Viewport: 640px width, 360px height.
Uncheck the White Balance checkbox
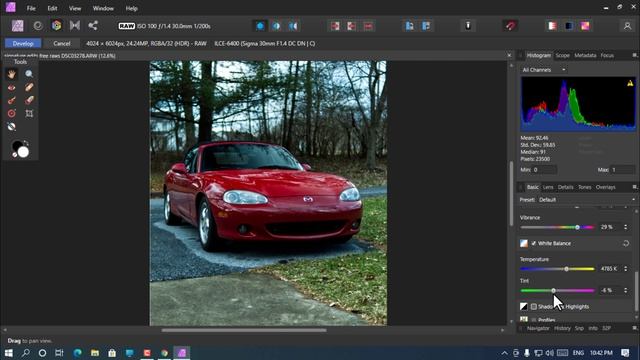pos(533,243)
